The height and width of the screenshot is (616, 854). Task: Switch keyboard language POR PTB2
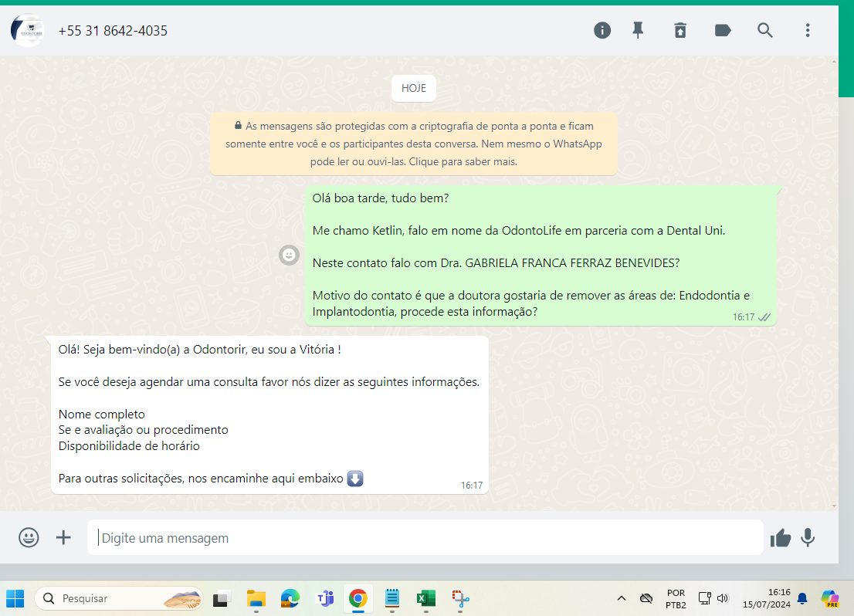(x=676, y=598)
